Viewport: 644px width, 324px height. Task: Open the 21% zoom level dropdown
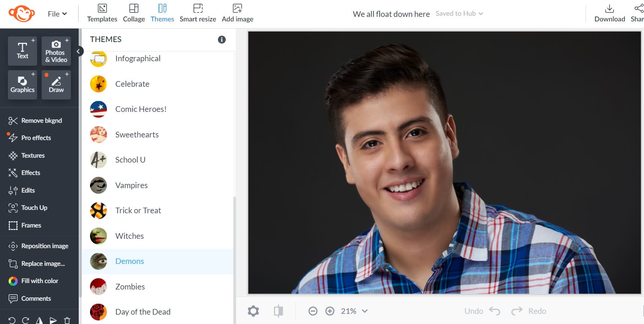pos(354,311)
